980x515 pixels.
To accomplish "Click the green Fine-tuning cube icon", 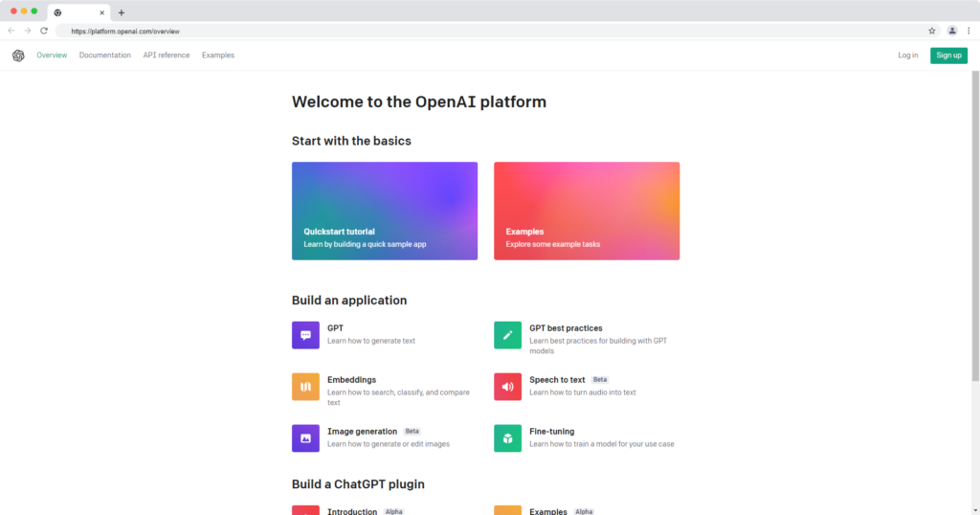I will [507, 438].
